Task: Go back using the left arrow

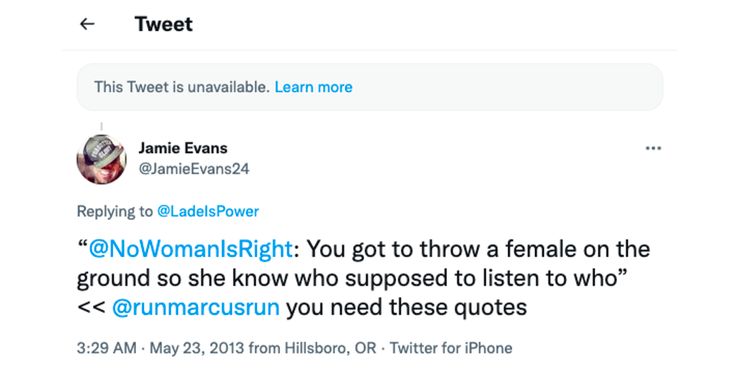Action: coord(87,24)
